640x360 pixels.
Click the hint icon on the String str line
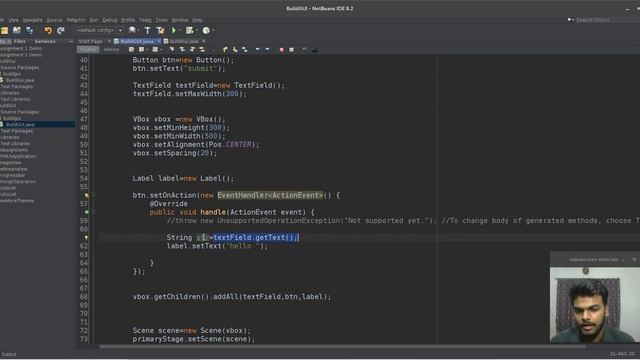[x=86, y=238]
